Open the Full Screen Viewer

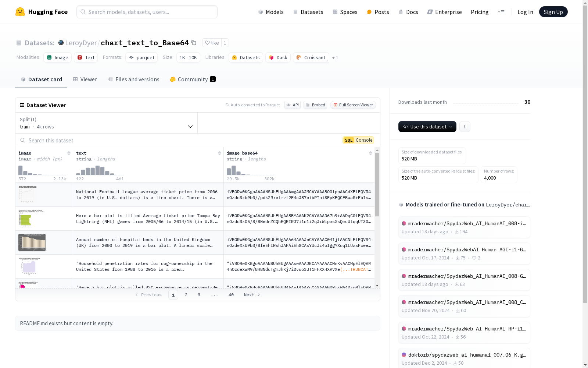(353, 105)
